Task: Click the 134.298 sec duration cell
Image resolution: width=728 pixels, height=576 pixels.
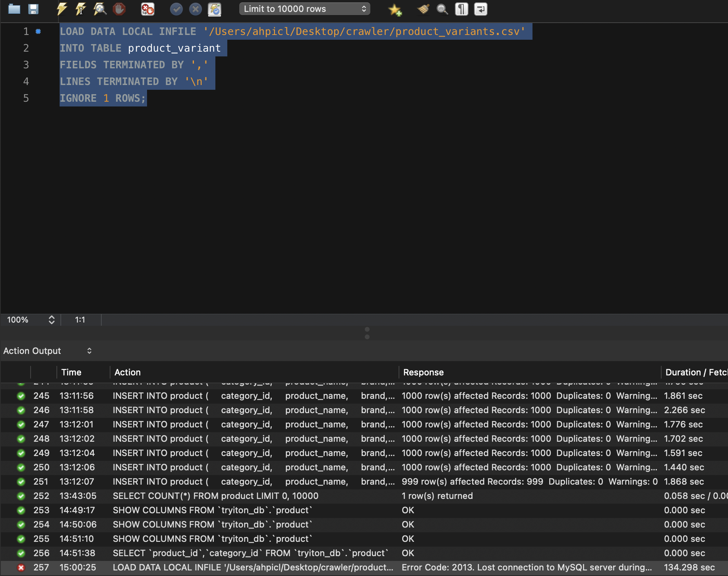Action: pos(689,567)
